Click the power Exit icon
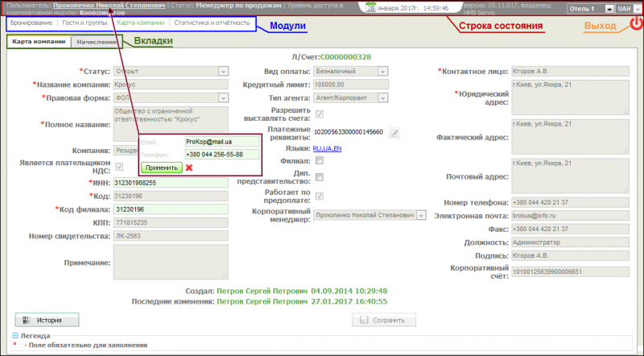644x356 pixels. coord(637,23)
